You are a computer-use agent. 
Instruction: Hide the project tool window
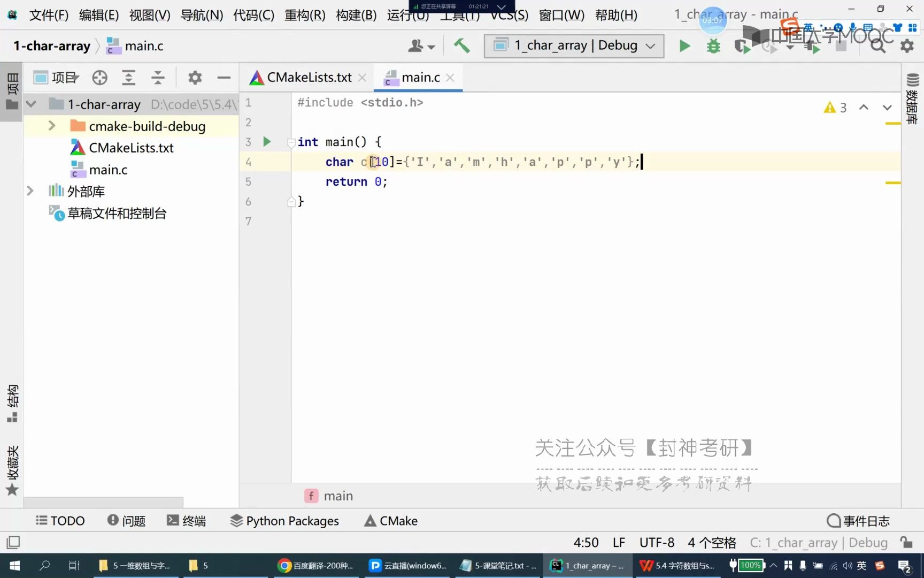(224, 78)
